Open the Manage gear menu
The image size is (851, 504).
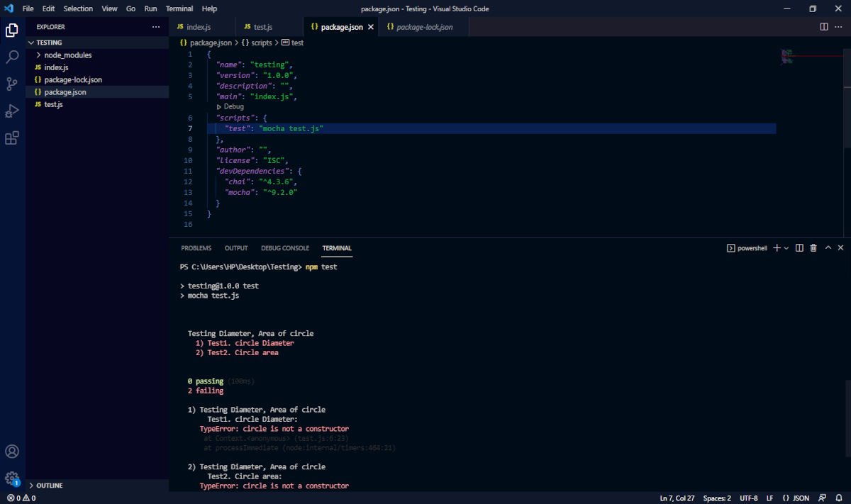point(11,478)
